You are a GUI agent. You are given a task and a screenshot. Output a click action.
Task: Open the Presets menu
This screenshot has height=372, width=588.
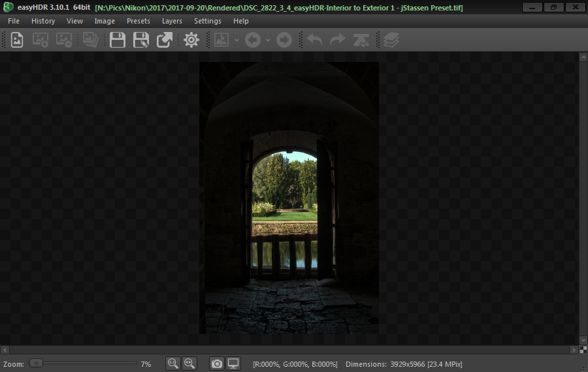click(138, 21)
